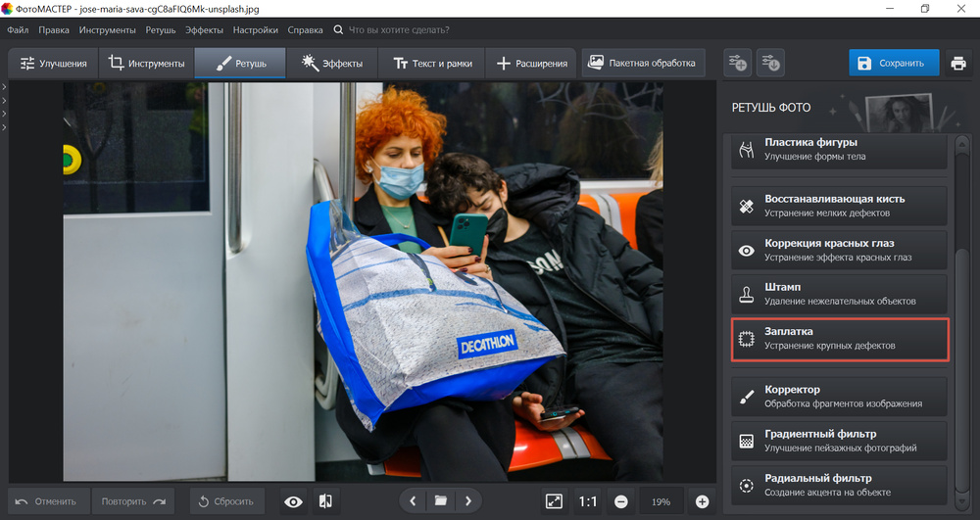The image size is (980, 520).
Task: Select the Заплатка patch tool
Action: [x=840, y=339]
